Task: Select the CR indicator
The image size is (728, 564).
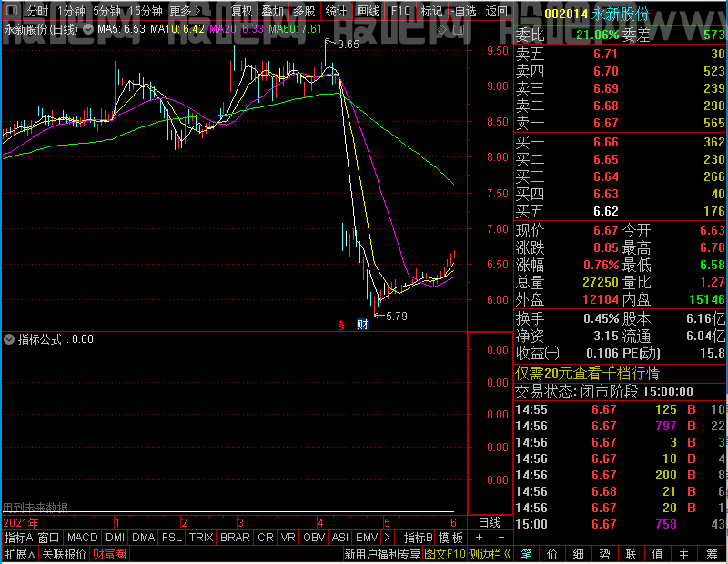Action: coord(266,538)
